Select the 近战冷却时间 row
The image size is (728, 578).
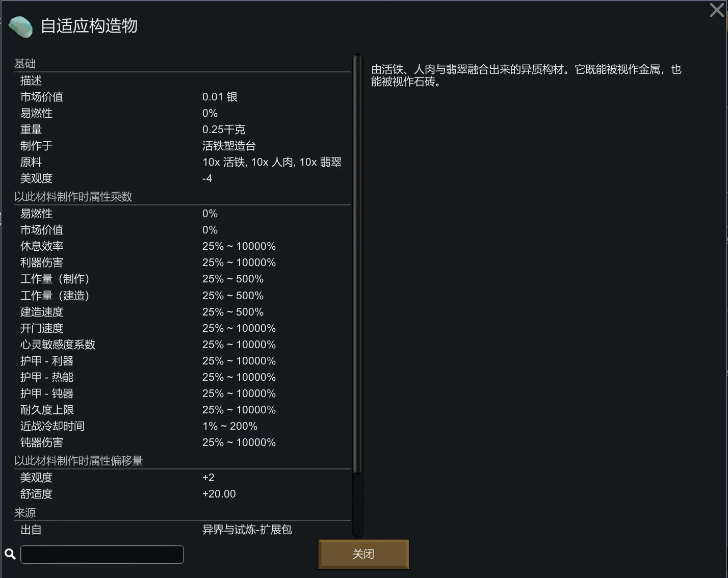[183, 426]
